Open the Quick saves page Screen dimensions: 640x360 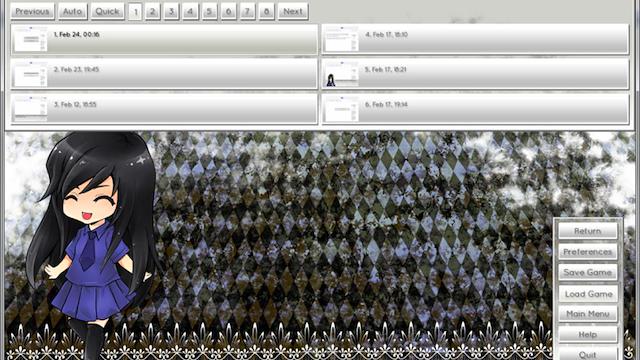(107, 11)
